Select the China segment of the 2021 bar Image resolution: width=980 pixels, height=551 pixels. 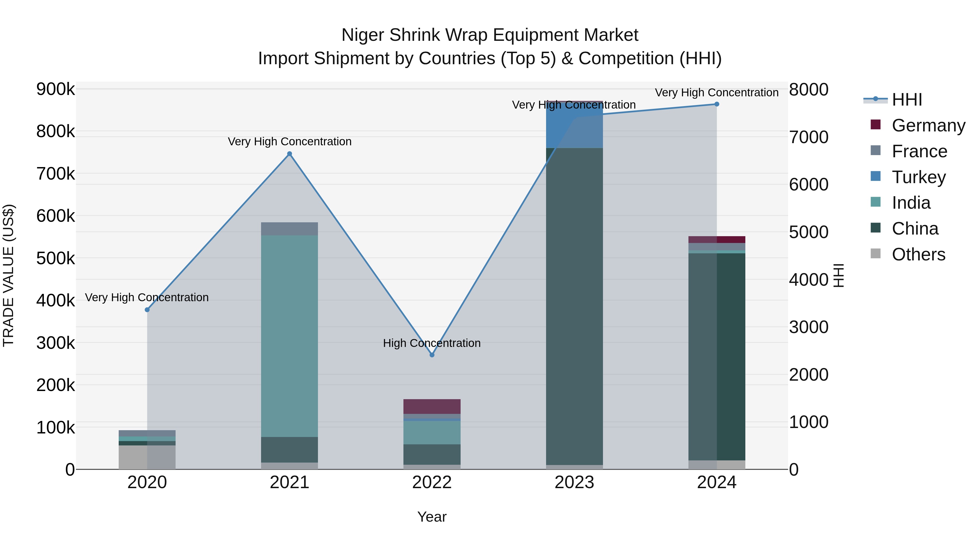coord(290,450)
